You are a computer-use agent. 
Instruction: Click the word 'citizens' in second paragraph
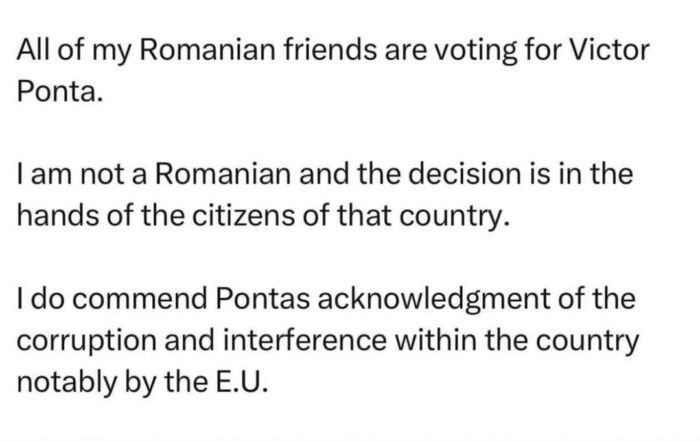pos(244,216)
